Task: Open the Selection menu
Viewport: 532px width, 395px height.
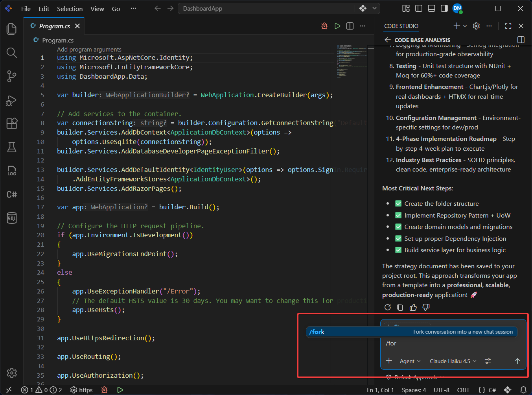Action: (x=70, y=9)
